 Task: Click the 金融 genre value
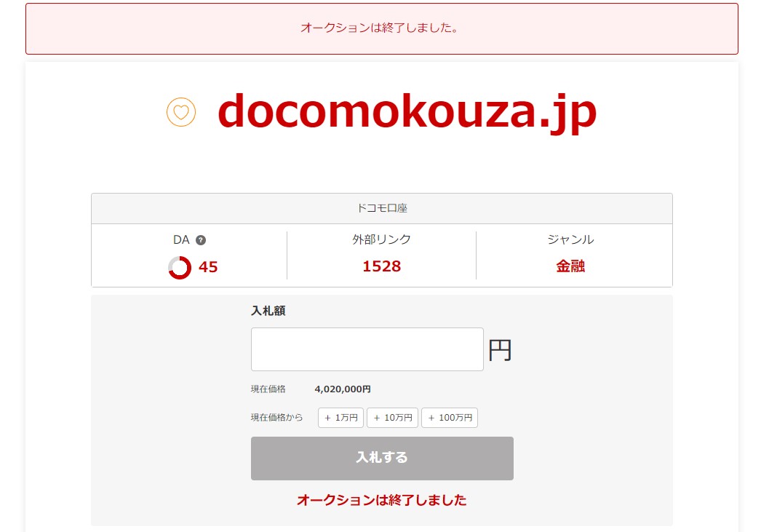570,266
